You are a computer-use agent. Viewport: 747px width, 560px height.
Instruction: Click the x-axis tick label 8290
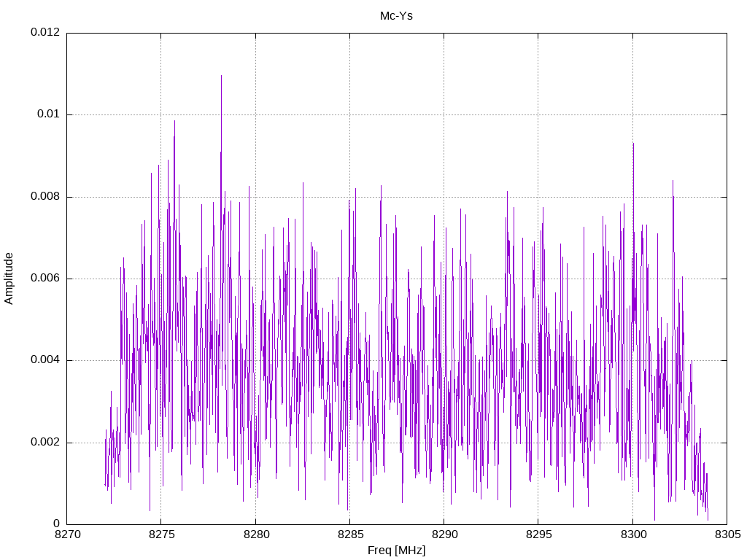point(444,534)
